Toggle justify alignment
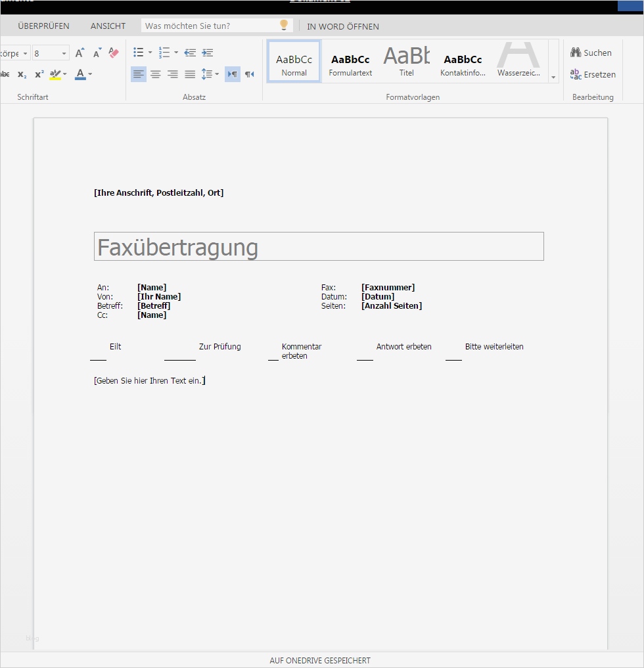The height and width of the screenshot is (668, 644). click(190, 74)
